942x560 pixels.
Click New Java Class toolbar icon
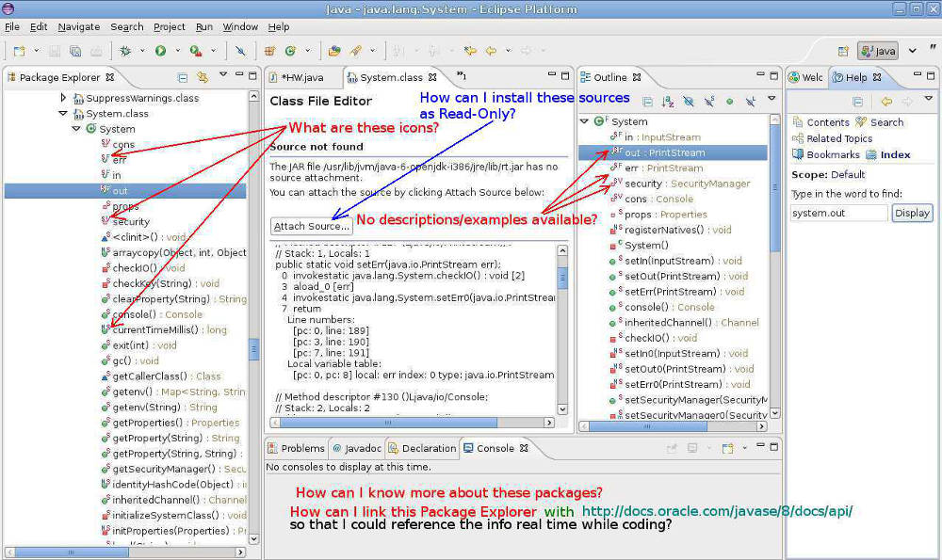click(x=290, y=51)
